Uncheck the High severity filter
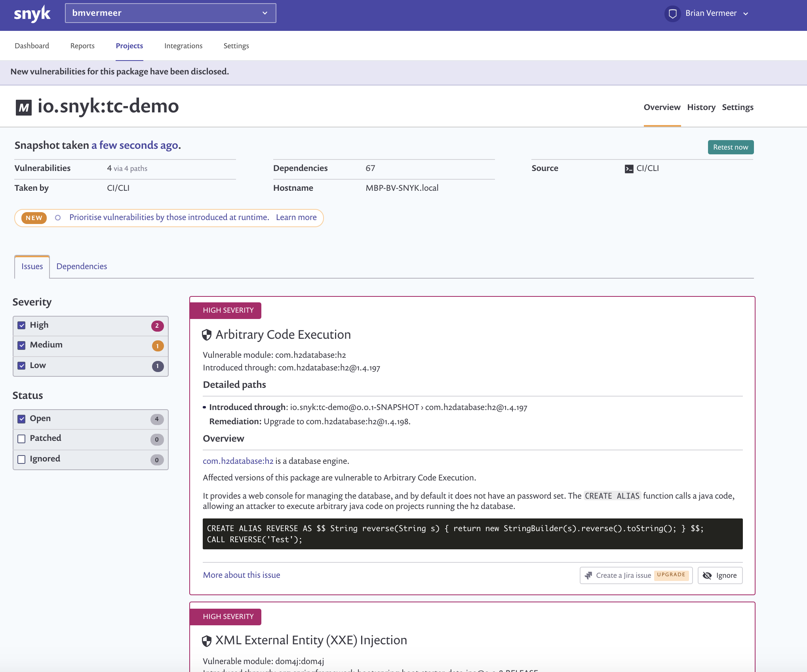This screenshot has height=672, width=807. click(x=22, y=325)
